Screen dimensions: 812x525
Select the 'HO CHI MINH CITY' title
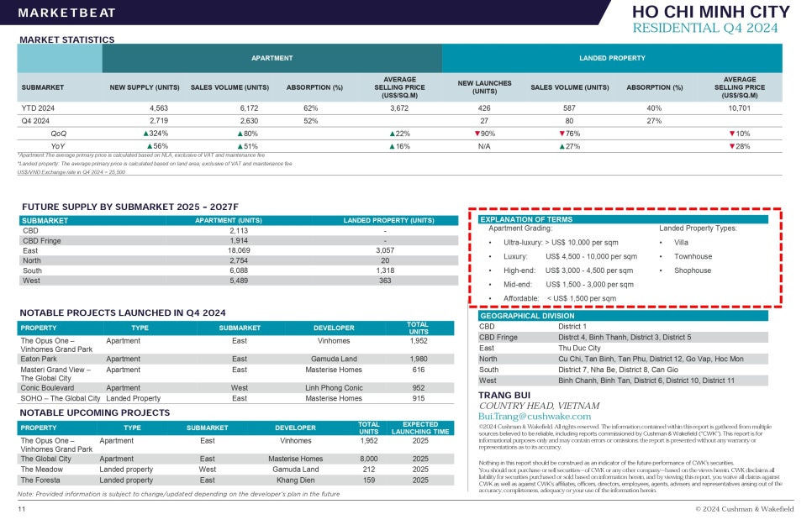point(710,12)
